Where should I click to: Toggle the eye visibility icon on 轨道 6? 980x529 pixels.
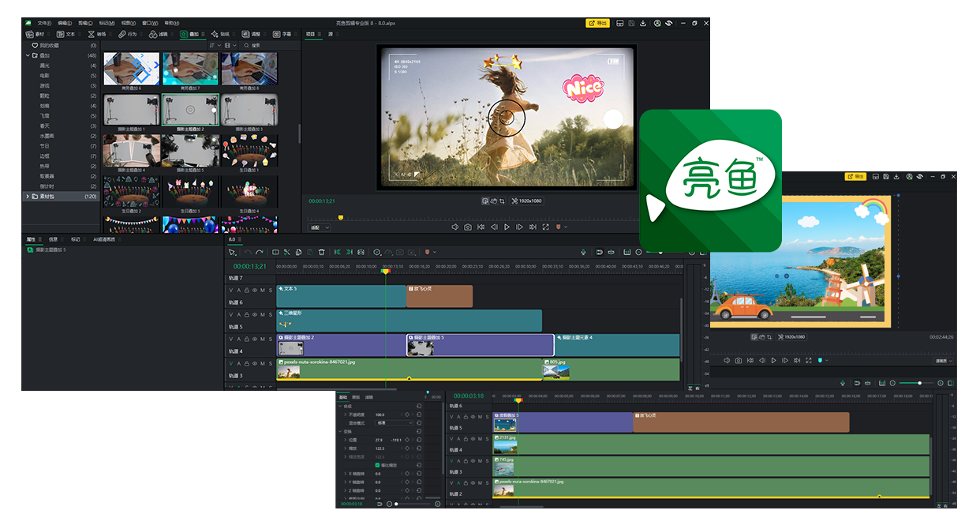point(255,291)
